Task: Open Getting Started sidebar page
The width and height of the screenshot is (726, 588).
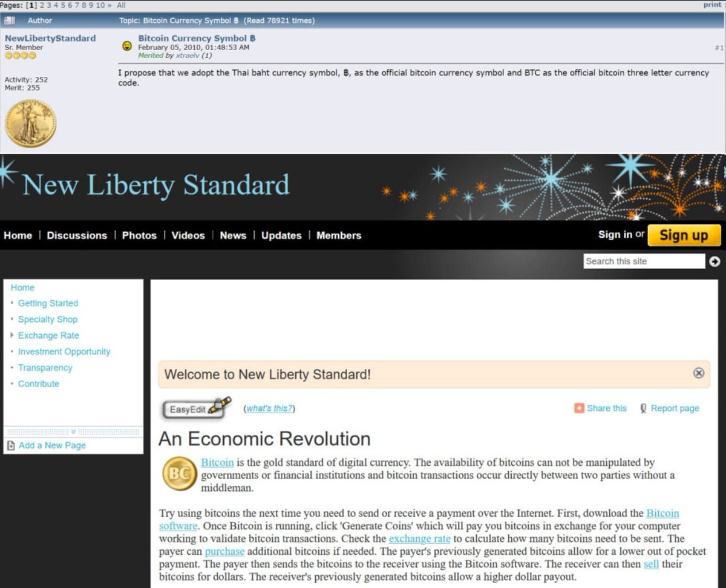Action: [x=48, y=304]
